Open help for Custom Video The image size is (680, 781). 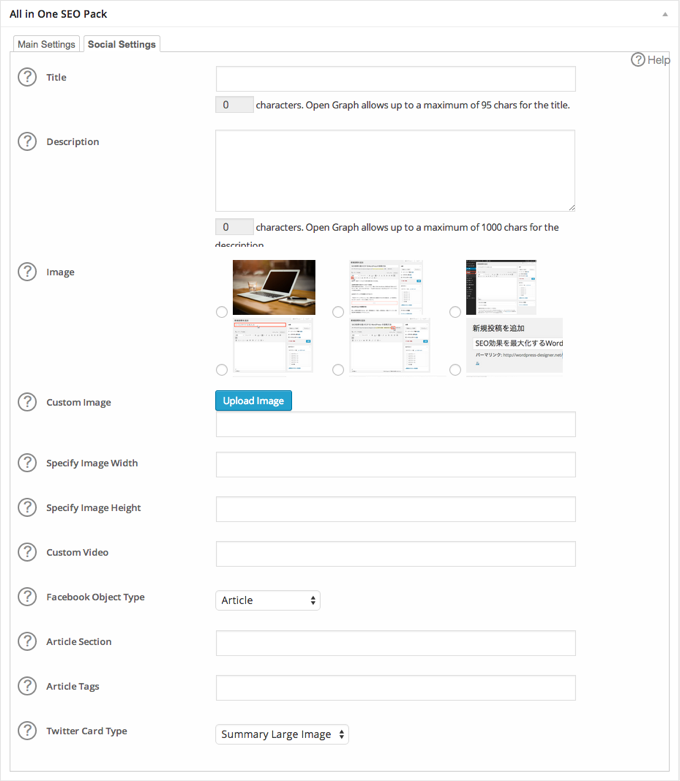click(27, 552)
